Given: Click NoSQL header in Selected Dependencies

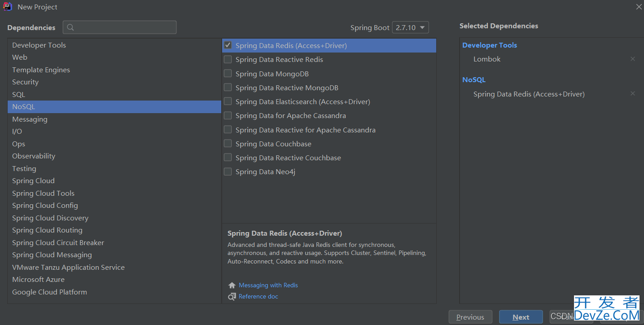Looking at the screenshot, I should [x=474, y=79].
